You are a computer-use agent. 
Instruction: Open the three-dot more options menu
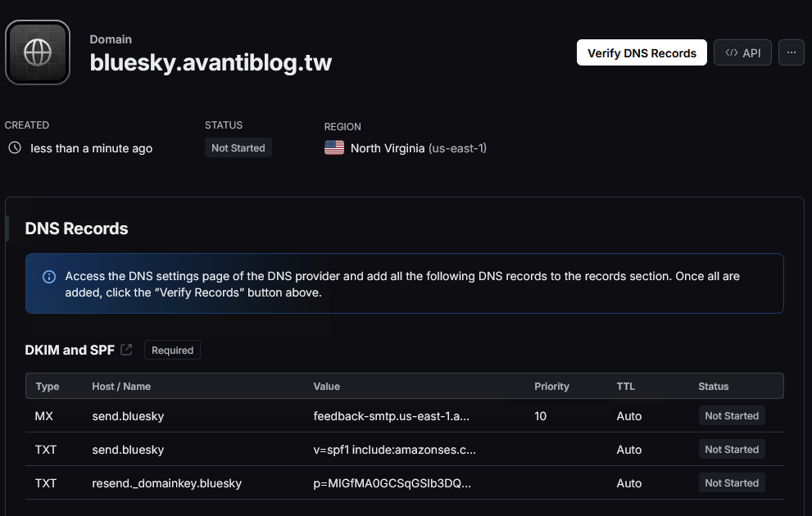pos(792,52)
